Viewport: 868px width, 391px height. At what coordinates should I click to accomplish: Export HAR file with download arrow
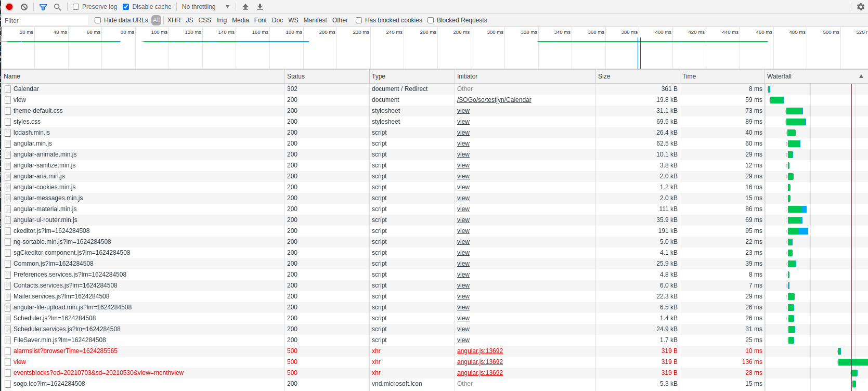260,7
